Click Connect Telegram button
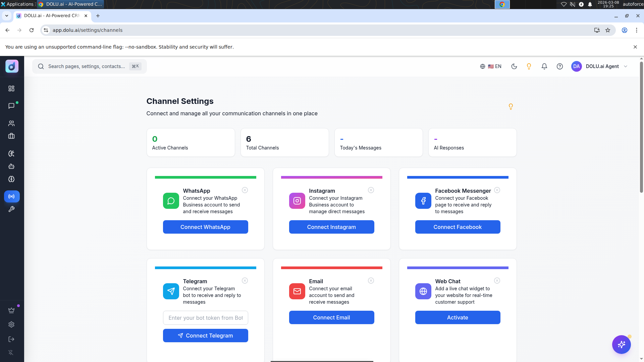 pos(206,336)
